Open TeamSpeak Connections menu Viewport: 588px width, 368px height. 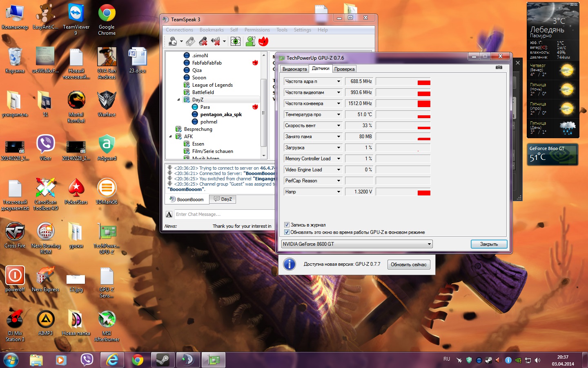point(179,30)
